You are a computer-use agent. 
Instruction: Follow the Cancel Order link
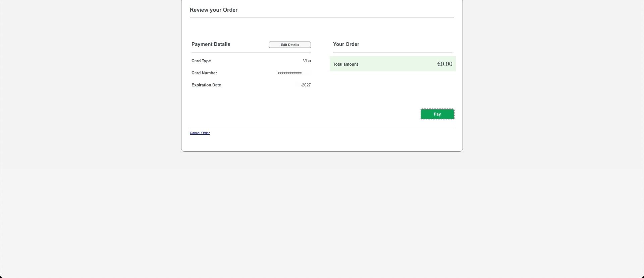[200, 133]
